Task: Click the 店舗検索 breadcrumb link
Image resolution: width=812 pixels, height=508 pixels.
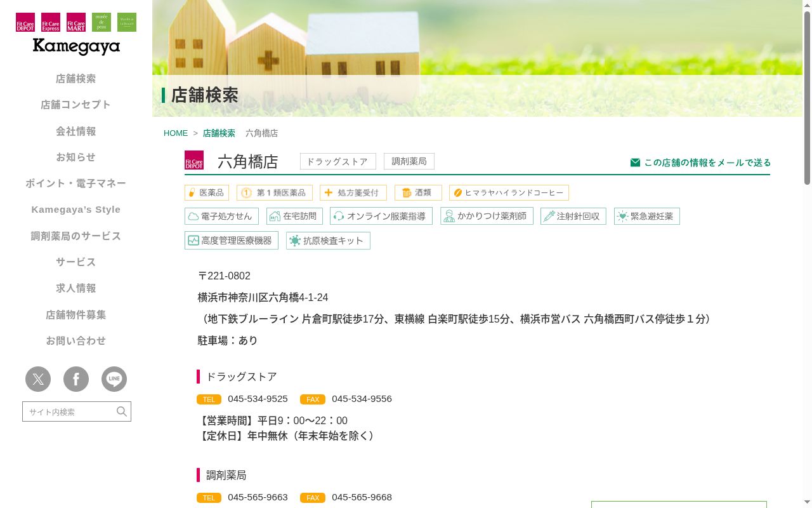Action: 219,133
